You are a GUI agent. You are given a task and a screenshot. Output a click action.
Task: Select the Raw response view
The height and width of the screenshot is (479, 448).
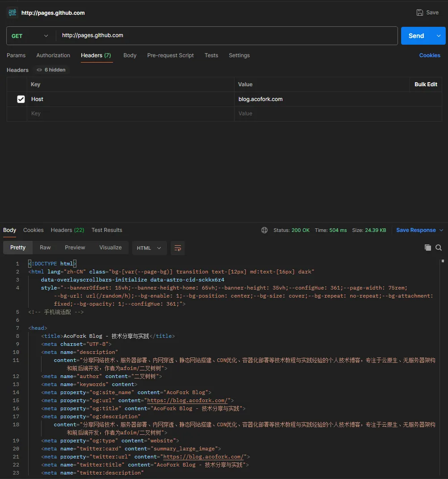pyautogui.click(x=45, y=248)
